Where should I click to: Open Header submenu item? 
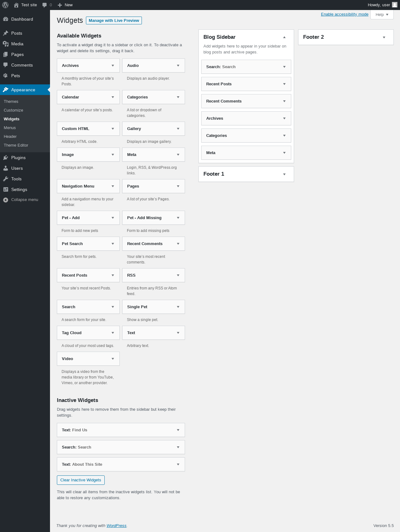[10, 137]
